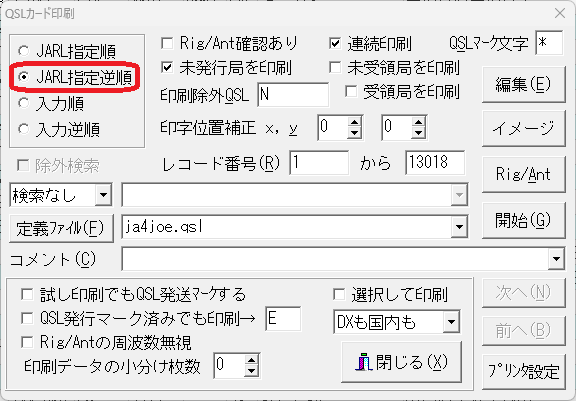
Task: Decrease 印刷データの小分け枚数 value
Action: 251,371
